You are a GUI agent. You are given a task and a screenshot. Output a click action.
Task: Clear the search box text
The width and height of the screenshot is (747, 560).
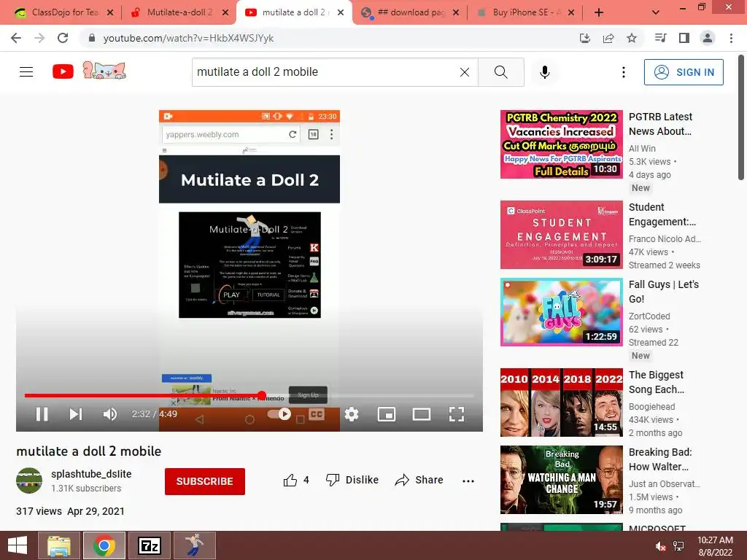(465, 72)
